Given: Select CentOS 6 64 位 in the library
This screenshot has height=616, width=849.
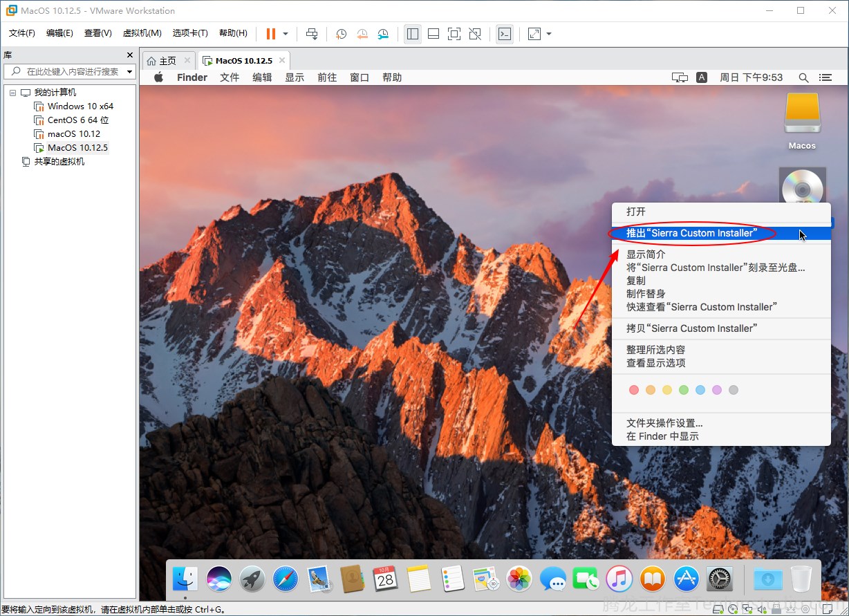Looking at the screenshot, I should (x=78, y=120).
